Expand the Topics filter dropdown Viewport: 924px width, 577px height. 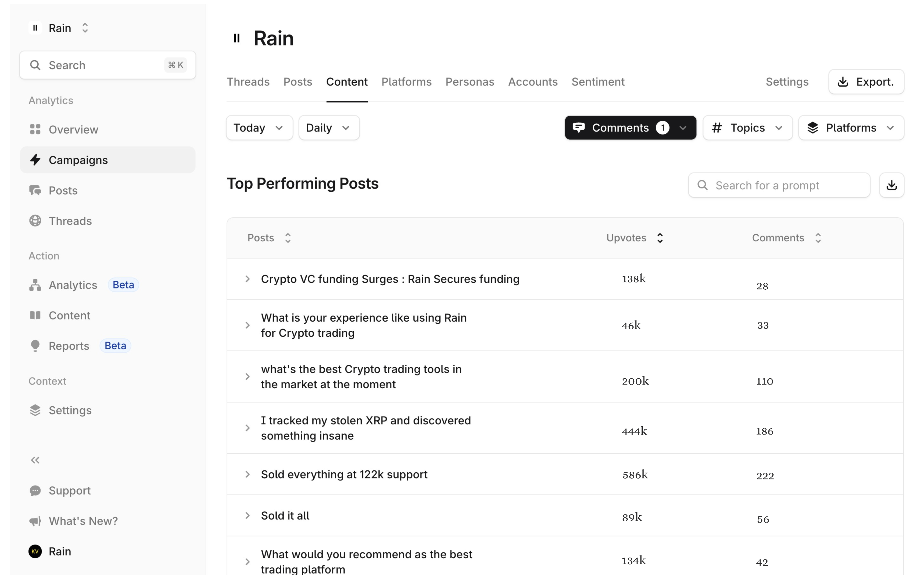747,128
